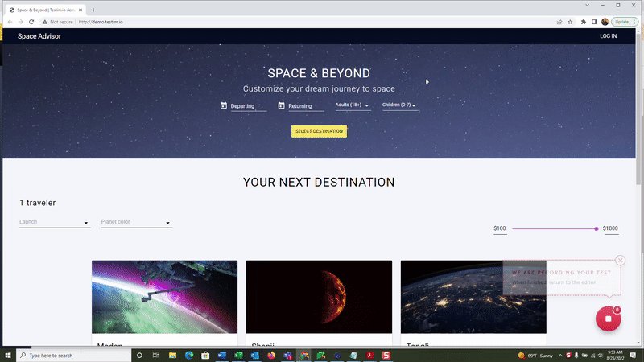Click the price slider handle
644x362 pixels.
click(596, 228)
